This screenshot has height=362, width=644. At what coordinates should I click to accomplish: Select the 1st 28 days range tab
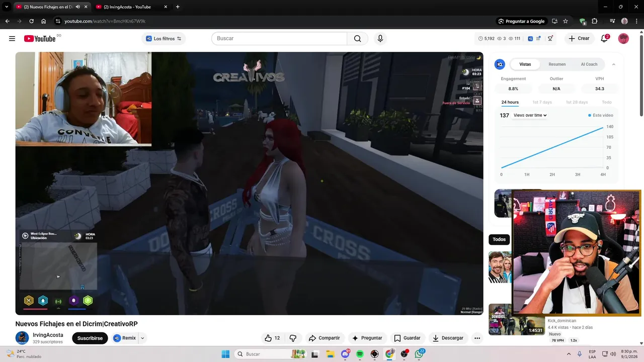[x=577, y=102]
